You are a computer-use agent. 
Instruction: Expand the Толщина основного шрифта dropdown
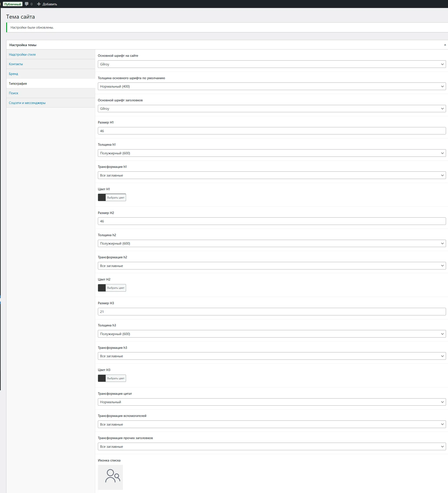pos(272,86)
